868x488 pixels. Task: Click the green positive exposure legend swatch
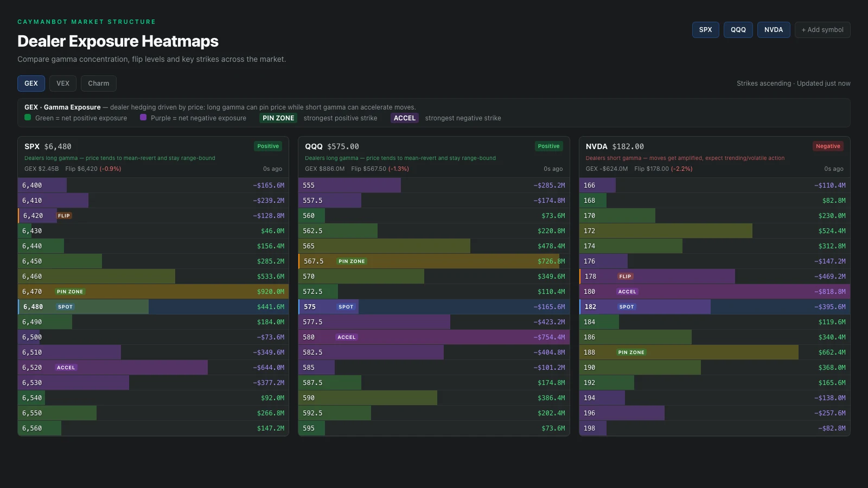pos(28,117)
